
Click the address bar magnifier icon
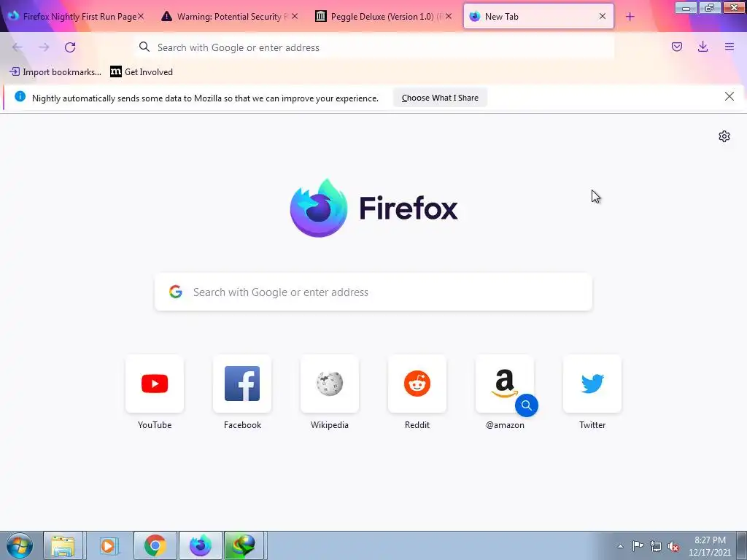144,47
